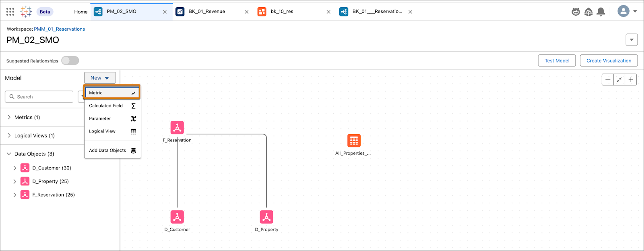Close the BK_01___Reservatio... tab

411,12
